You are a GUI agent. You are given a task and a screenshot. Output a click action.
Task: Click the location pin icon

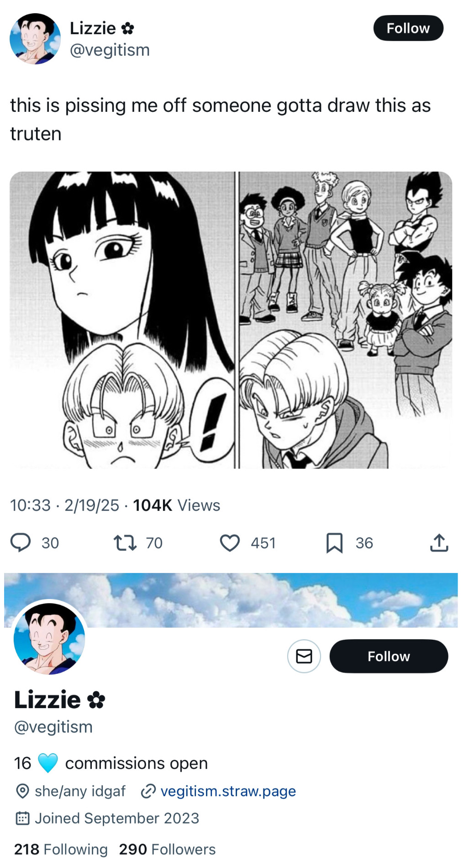pos(22,791)
